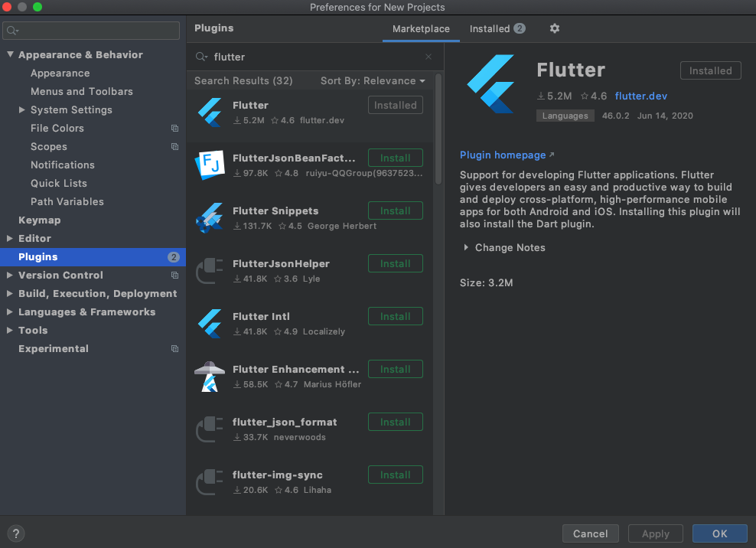
Task: Expand Build, Execution, Deployment arrow
Action: point(10,293)
